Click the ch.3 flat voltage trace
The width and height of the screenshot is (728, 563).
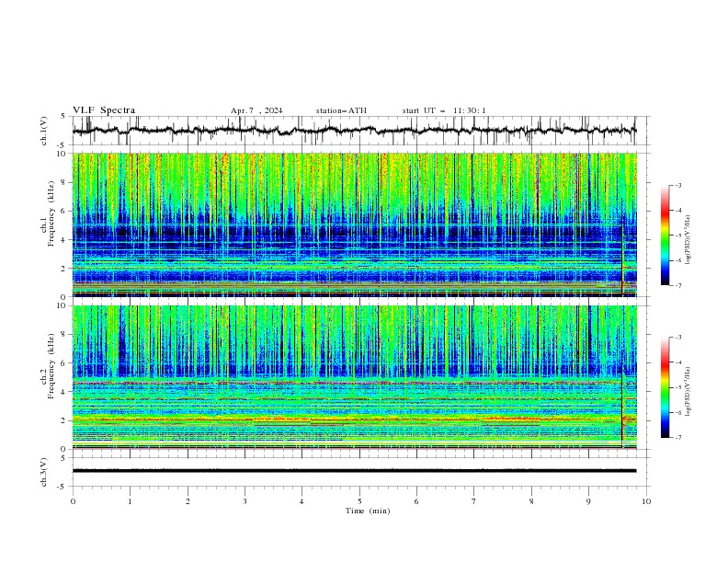[x=354, y=471]
